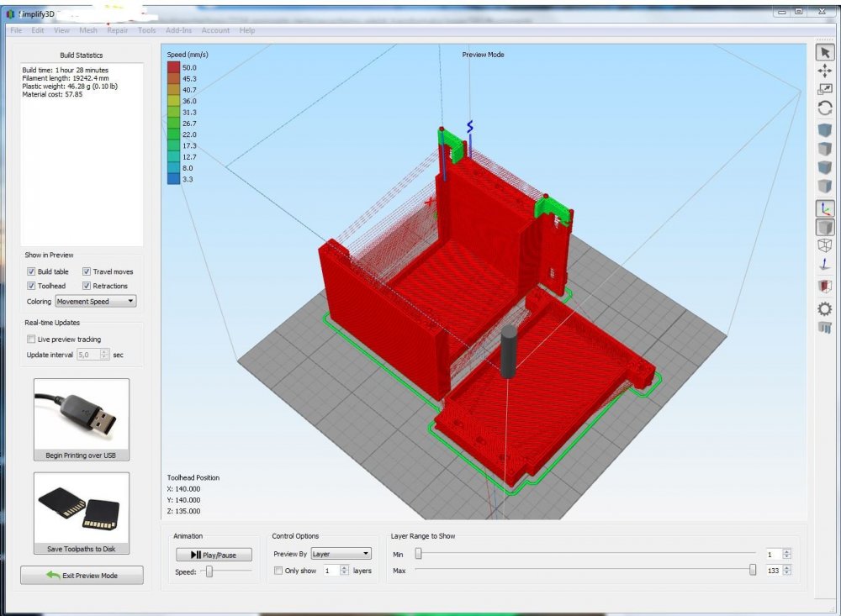This screenshot has height=616, width=841.
Task: Toggle the Only show layers checkbox
Action: [x=278, y=571]
